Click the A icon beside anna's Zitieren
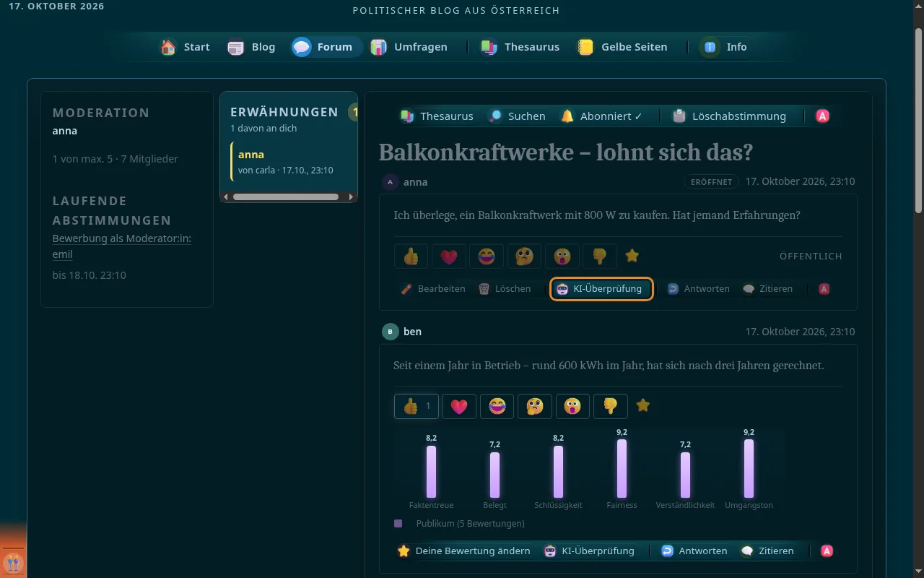This screenshot has width=924, height=578. (824, 289)
